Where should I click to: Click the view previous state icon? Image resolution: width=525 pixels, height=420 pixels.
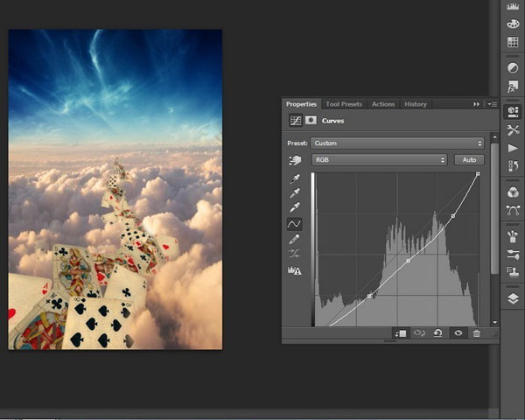click(419, 332)
